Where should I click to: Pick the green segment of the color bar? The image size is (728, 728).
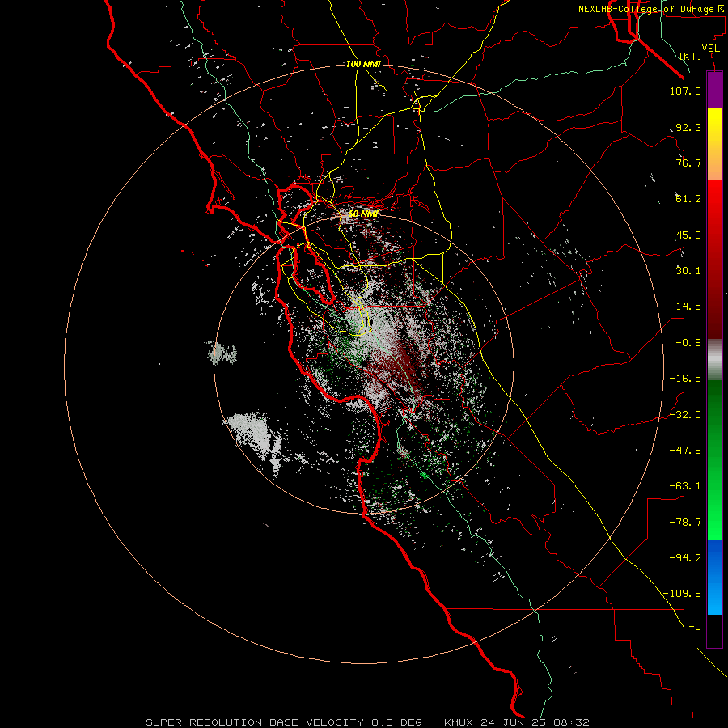714,459
